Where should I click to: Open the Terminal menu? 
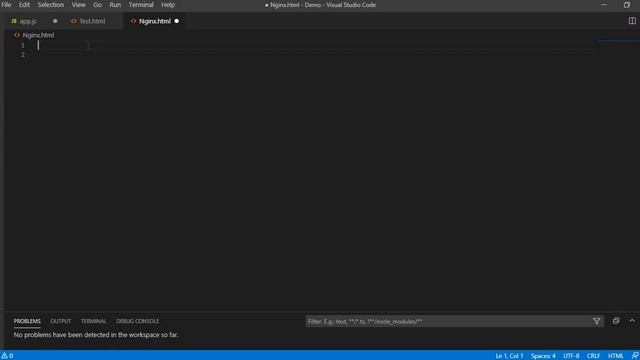tap(141, 5)
